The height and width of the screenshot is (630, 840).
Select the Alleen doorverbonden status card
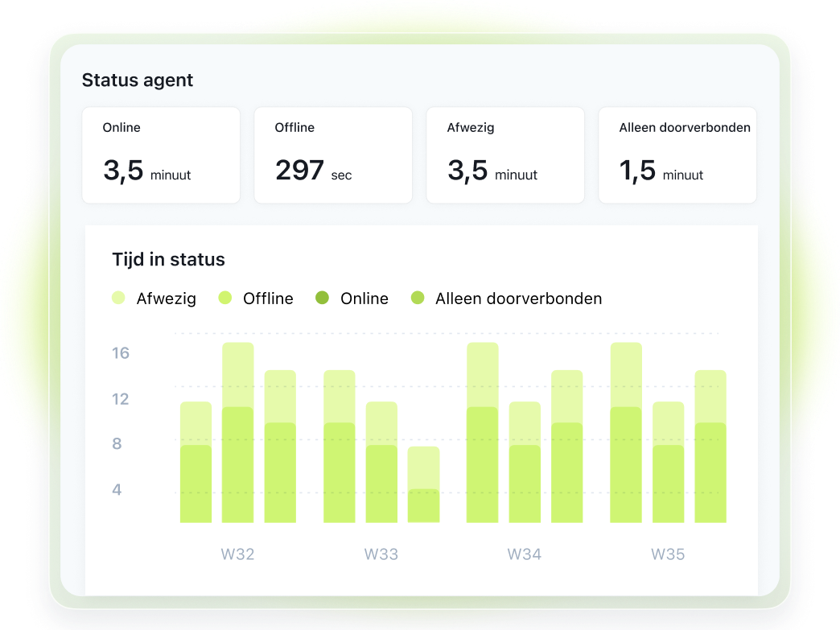pos(677,155)
